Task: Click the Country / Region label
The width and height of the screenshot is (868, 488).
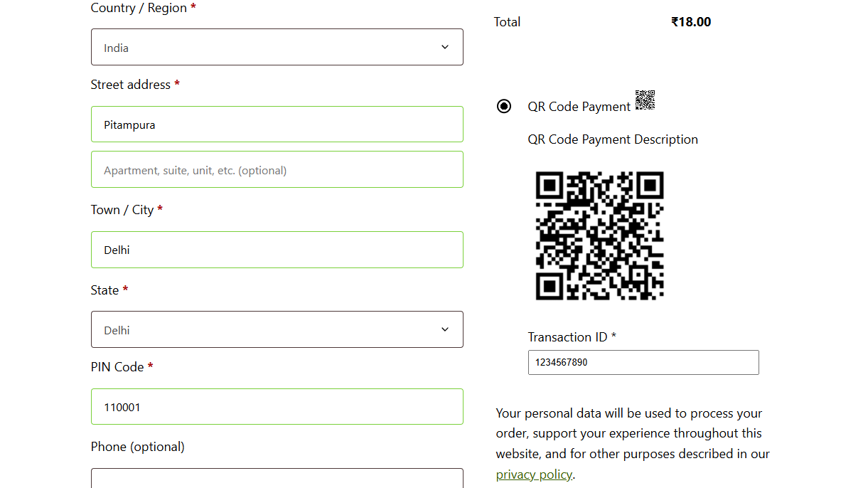Action: pos(137,8)
